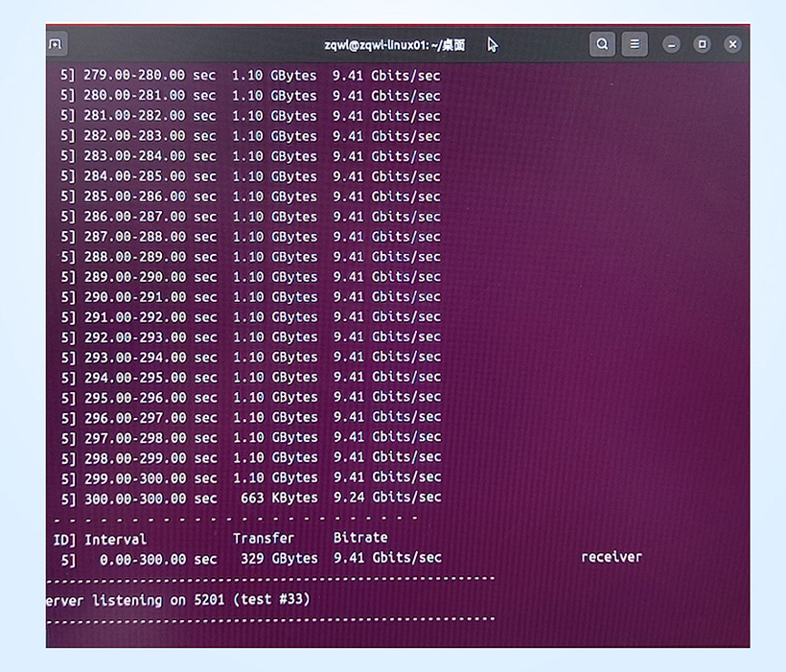Open the terminal hamburger menu
Image resolution: width=786 pixels, height=672 pixels.
click(634, 44)
